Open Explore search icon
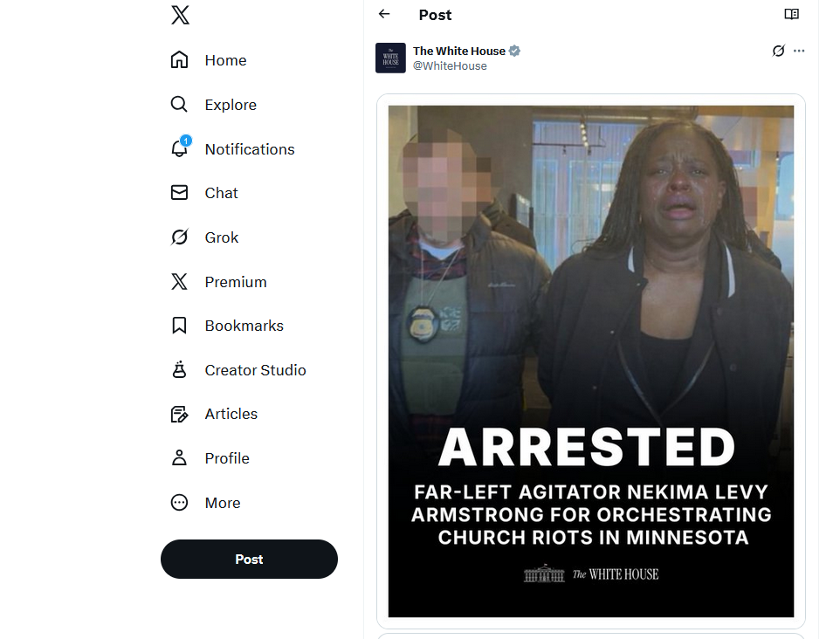The image size is (840, 639). (180, 105)
